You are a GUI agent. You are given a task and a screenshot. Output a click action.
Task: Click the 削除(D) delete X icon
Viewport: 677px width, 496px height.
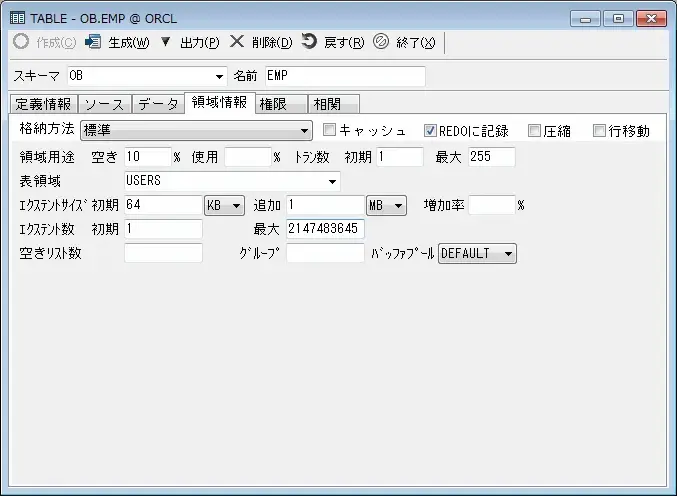tap(237, 41)
